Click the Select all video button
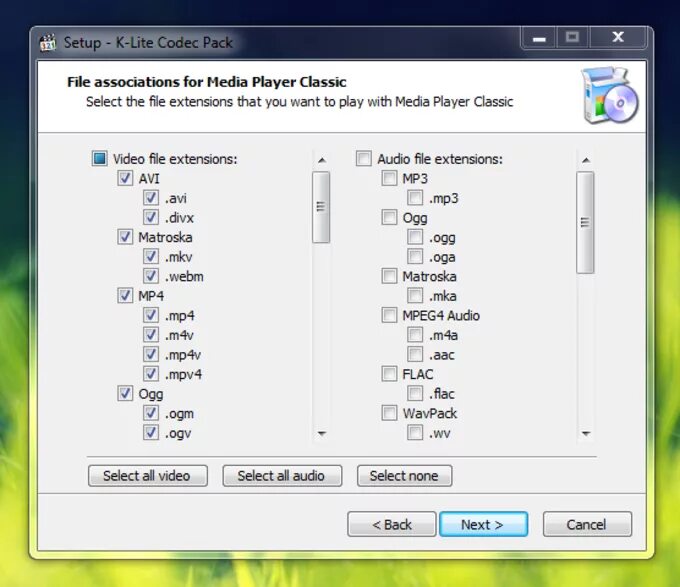This screenshot has height=587, width=680. 147,476
